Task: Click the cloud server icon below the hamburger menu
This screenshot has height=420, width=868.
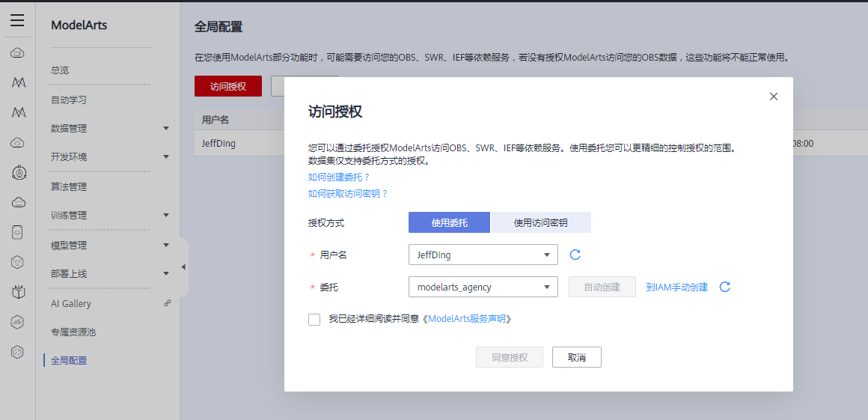Action: [17, 53]
